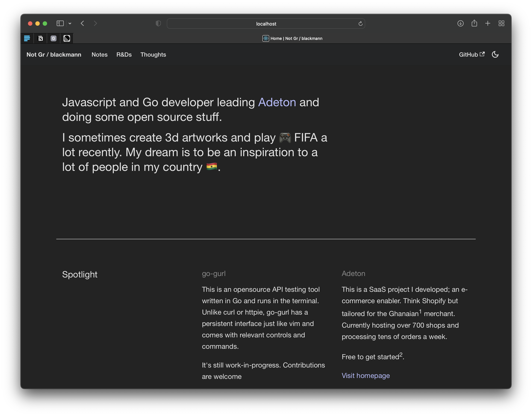Screen dimensions: 532x416
Task: Reload the localhost page
Action: pyautogui.click(x=360, y=24)
